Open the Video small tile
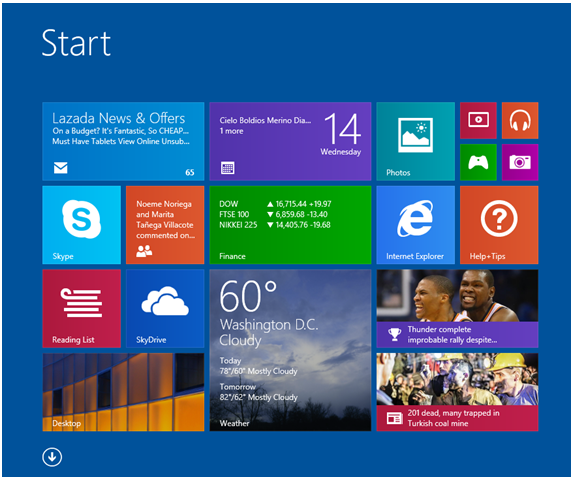 click(478, 120)
